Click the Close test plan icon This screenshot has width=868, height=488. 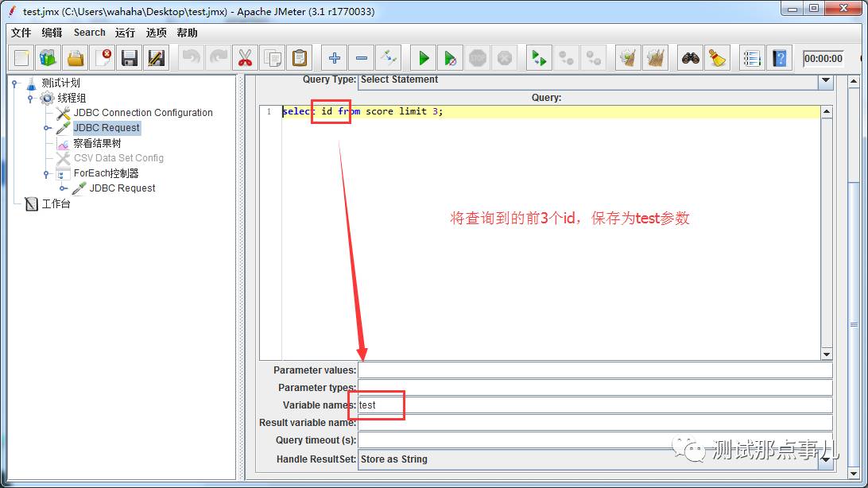pyautogui.click(x=103, y=57)
